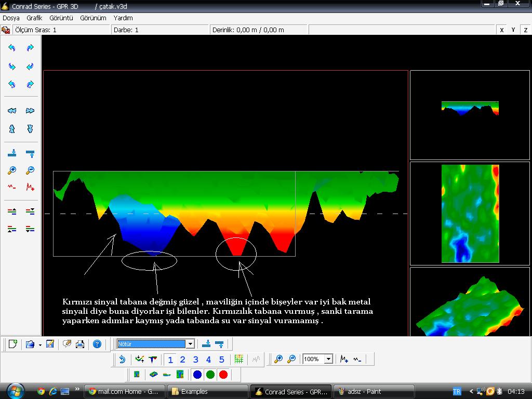Screen dimensions: 532x399
Task: Open the dropdown arrow beside open folder icon
Action: coord(39,344)
